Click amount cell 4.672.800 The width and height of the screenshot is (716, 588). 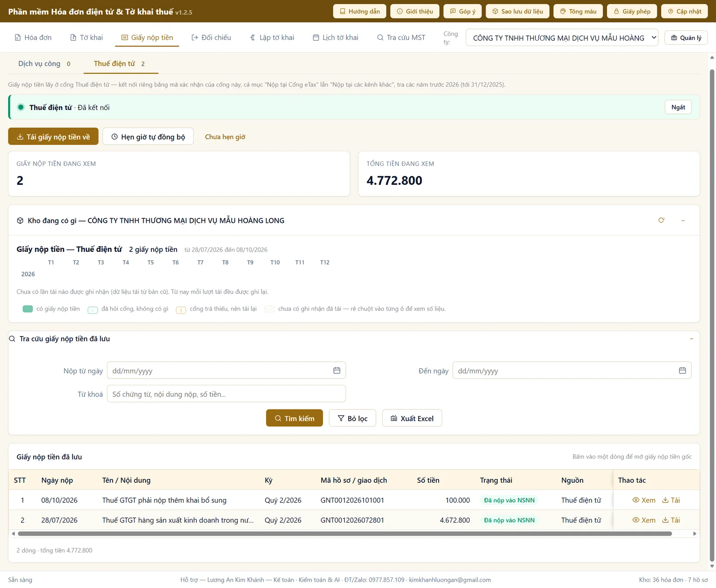coord(455,520)
